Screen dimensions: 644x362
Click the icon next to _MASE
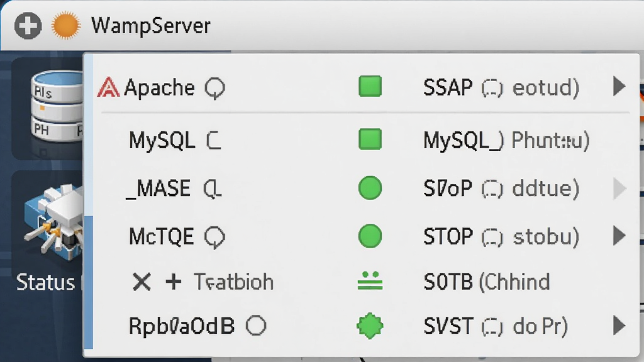click(x=213, y=189)
